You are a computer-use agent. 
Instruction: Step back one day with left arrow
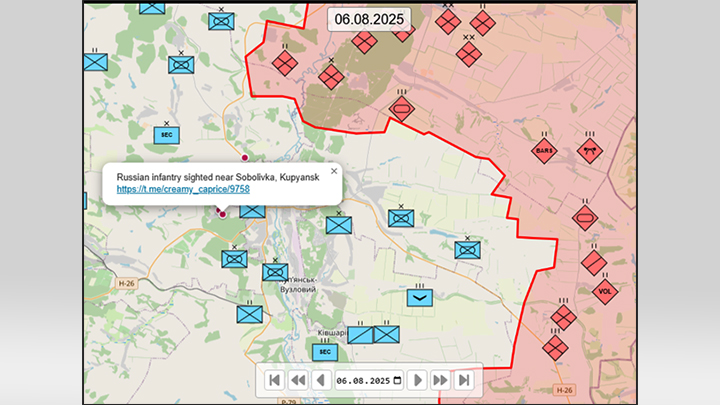tap(321, 380)
